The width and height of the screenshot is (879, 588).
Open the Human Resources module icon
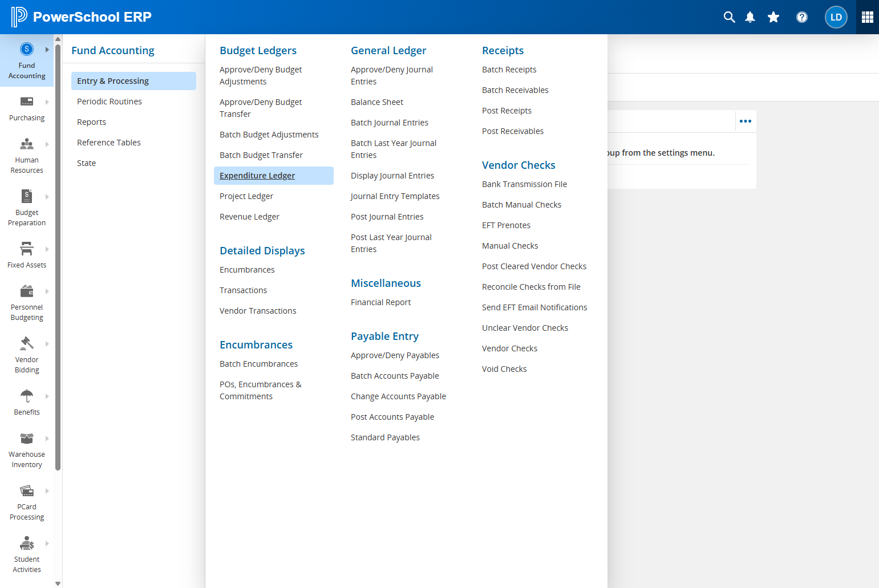click(x=27, y=144)
